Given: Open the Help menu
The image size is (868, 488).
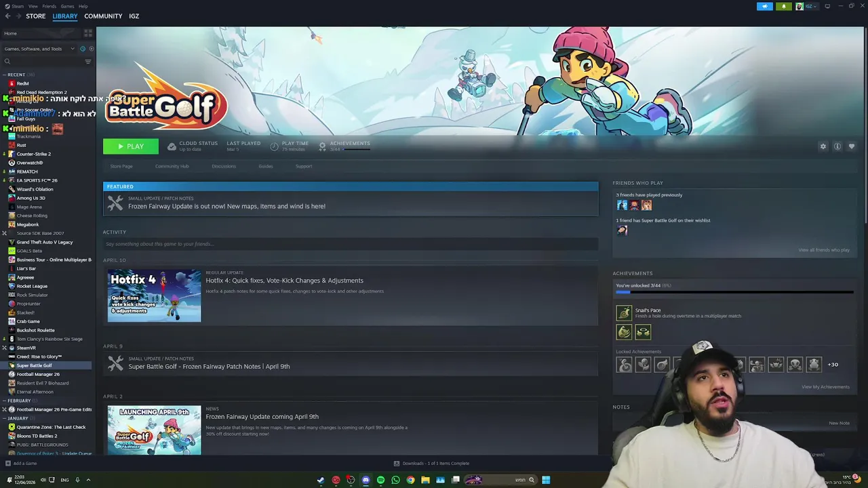Looking at the screenshot, I should click(x=83, y=6).
